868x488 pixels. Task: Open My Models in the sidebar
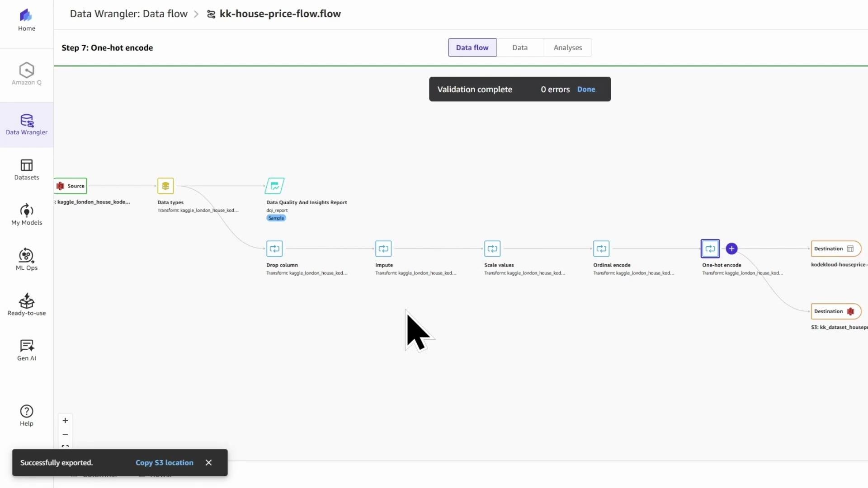27,215
